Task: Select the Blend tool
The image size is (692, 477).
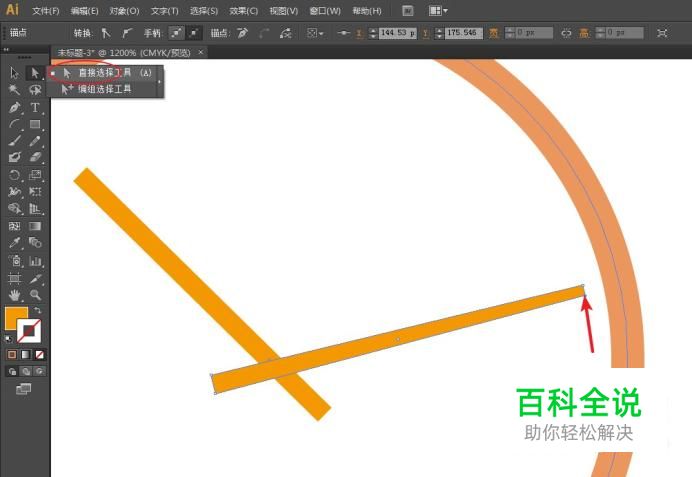Action: coord(35,243)
